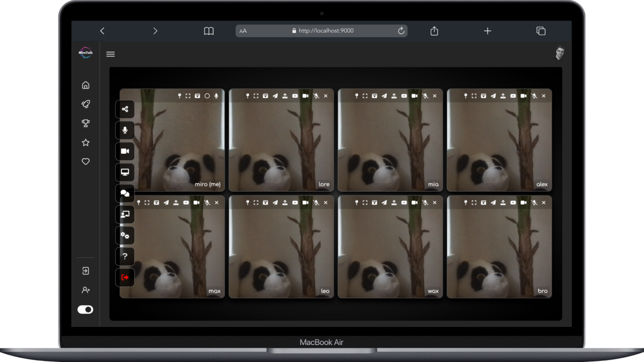Pin lore's video tile

click(248, 96)
